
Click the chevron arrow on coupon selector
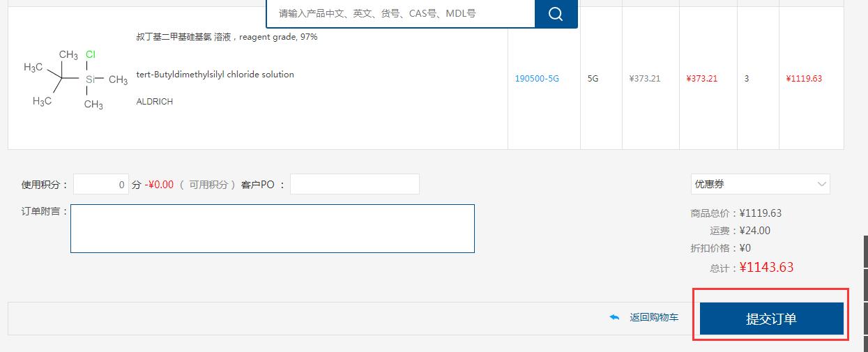(x=821, y=184)
